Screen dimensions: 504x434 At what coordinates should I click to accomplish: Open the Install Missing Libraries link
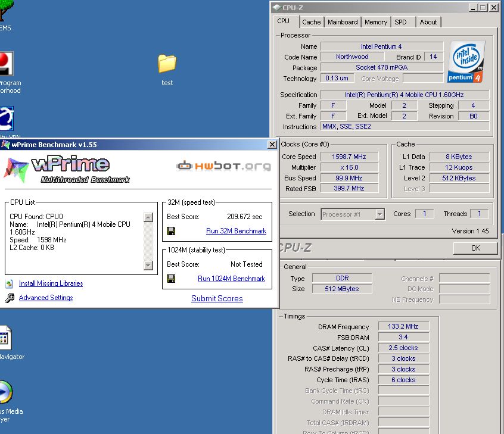pos(51,283)
